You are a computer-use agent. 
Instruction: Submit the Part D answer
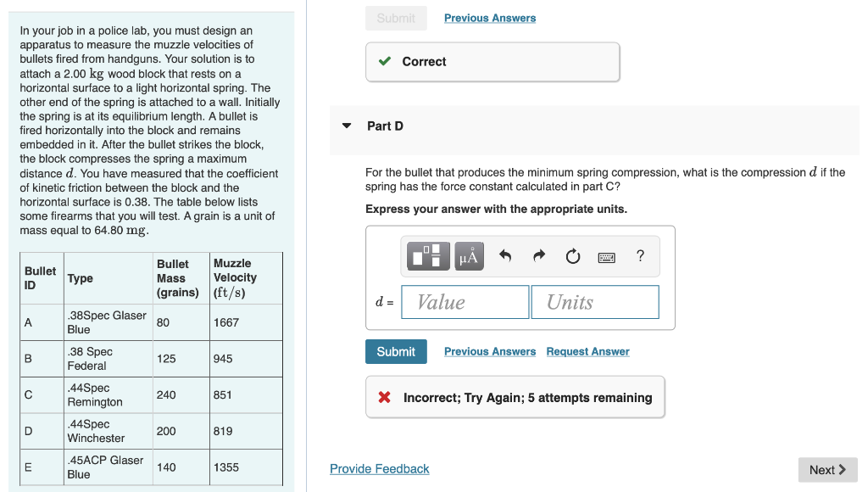[x=396, y=351]
